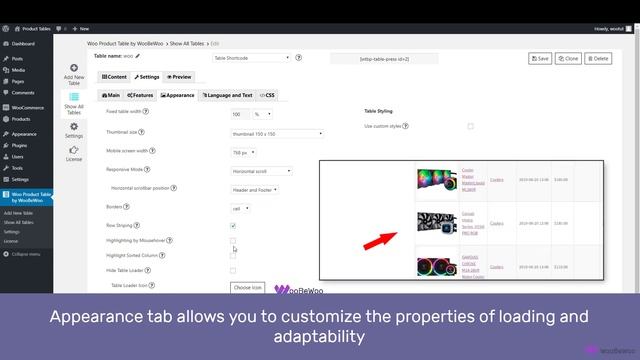Click the WordPress logo in admin bar
The width and height of the screenshot is (640, 360).
[x=5, y=29]
